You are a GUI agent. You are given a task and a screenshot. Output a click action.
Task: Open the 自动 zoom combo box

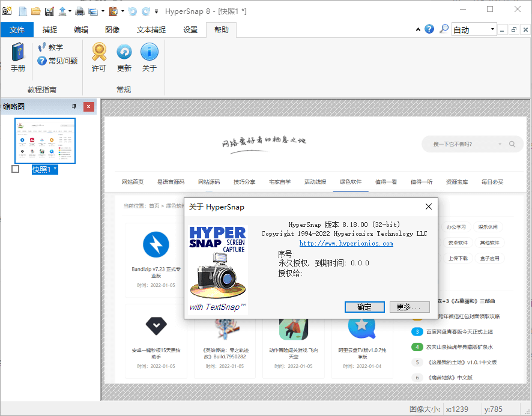click(x=474, y=30)
